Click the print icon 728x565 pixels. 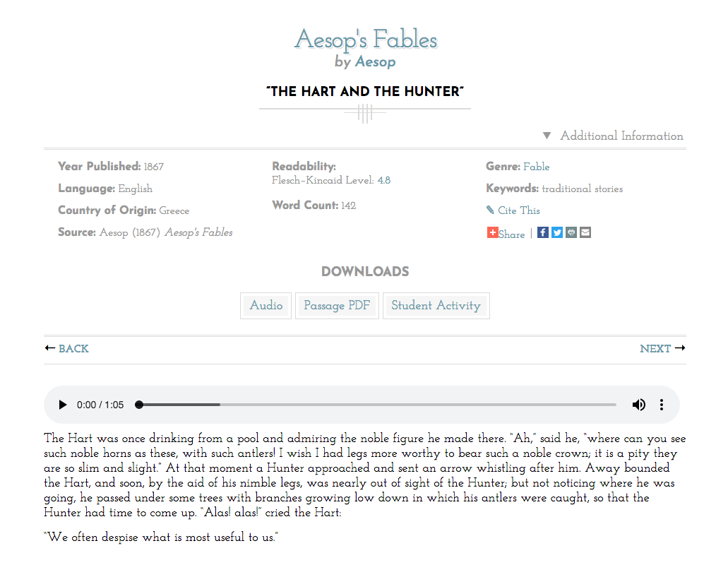pos(571,232)
